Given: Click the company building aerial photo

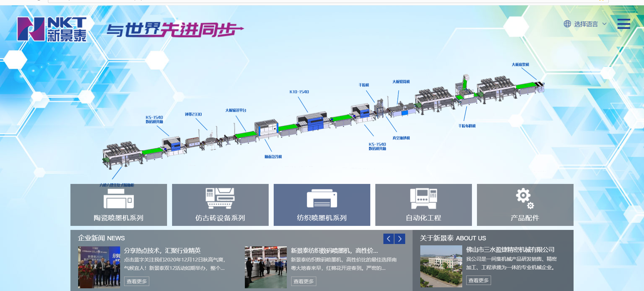Looking at the screenshot, I should [441, 266].
